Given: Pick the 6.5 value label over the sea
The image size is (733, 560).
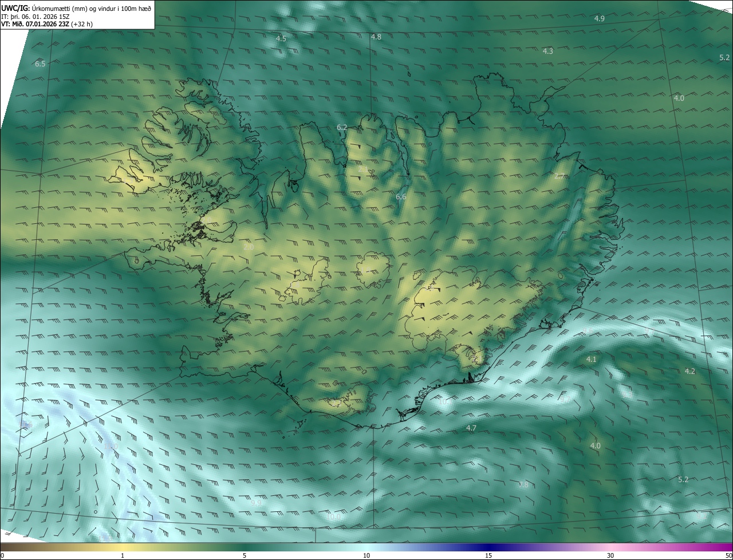Looking at the screenshot, I should [40, 64].
